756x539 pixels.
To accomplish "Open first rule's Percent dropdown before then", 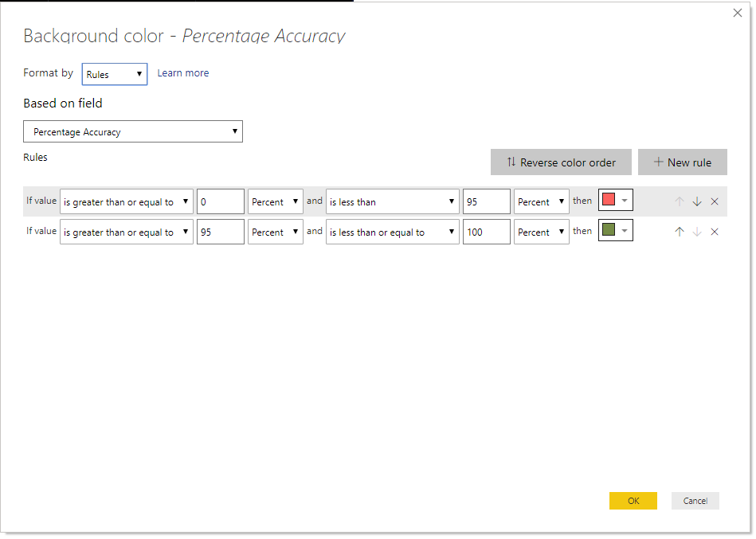I will coord(542,201).
